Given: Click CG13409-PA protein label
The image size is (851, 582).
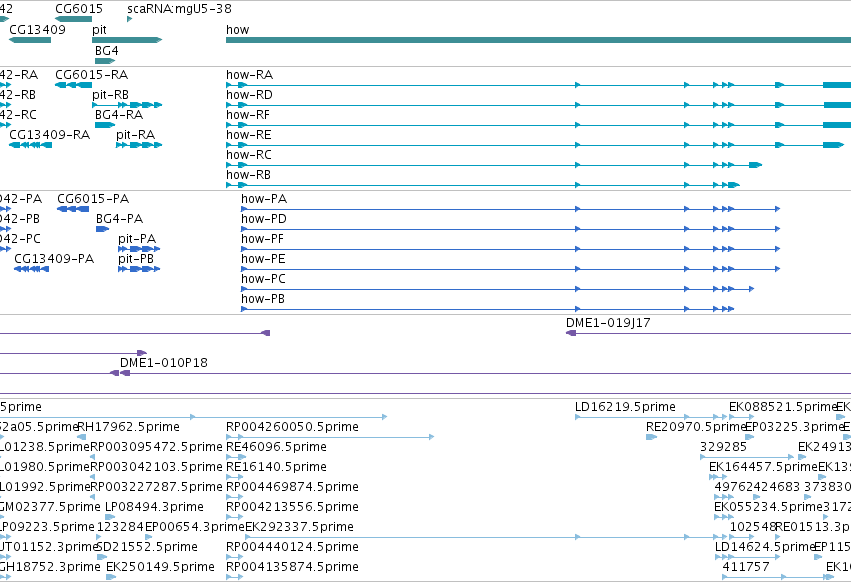Looking at the screenshot, I should point(54,259).
